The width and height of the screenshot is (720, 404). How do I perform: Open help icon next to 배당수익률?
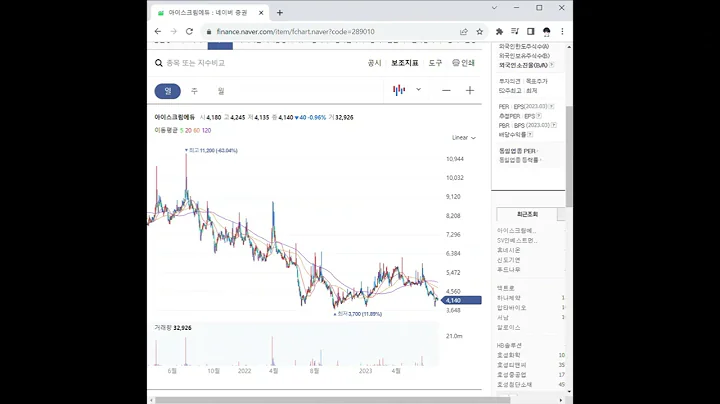pos(530,135)
